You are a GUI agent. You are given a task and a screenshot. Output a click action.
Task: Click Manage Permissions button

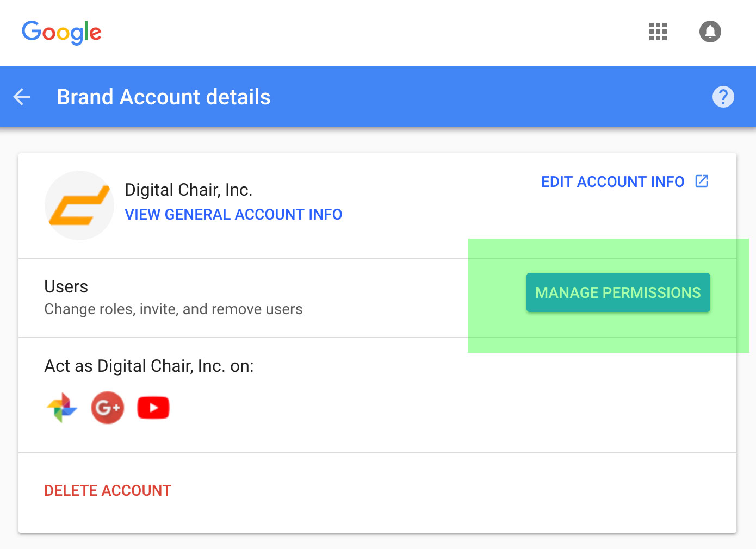click(618, 292)
